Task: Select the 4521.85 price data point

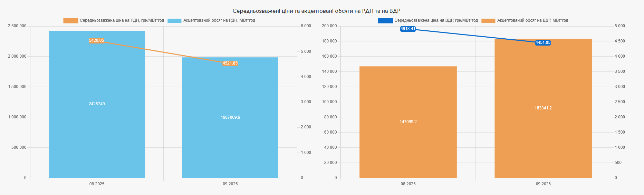Action: click(x=230, y=63)
